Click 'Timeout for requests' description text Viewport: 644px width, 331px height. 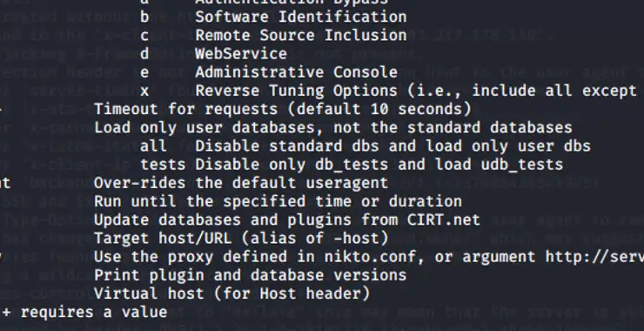tap(283, 110)
